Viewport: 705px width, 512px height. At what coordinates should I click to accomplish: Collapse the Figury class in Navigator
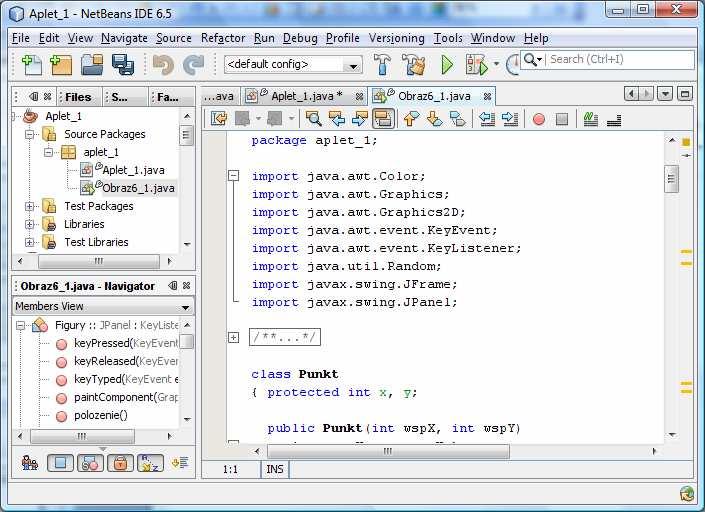(20, 325)
